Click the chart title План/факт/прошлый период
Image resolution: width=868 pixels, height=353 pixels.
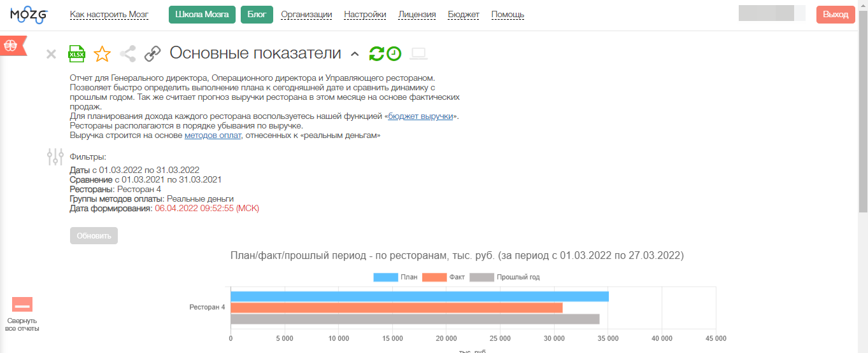point(457,255)
